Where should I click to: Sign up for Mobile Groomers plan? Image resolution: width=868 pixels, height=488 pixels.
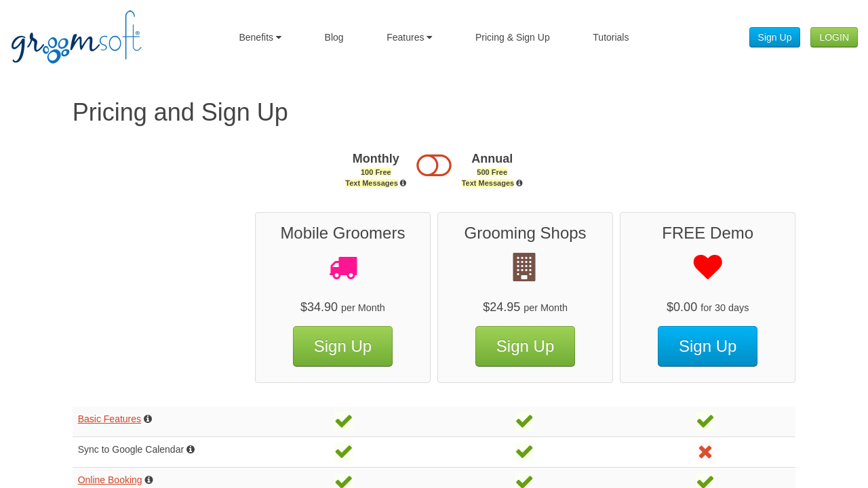coord(342,346)
